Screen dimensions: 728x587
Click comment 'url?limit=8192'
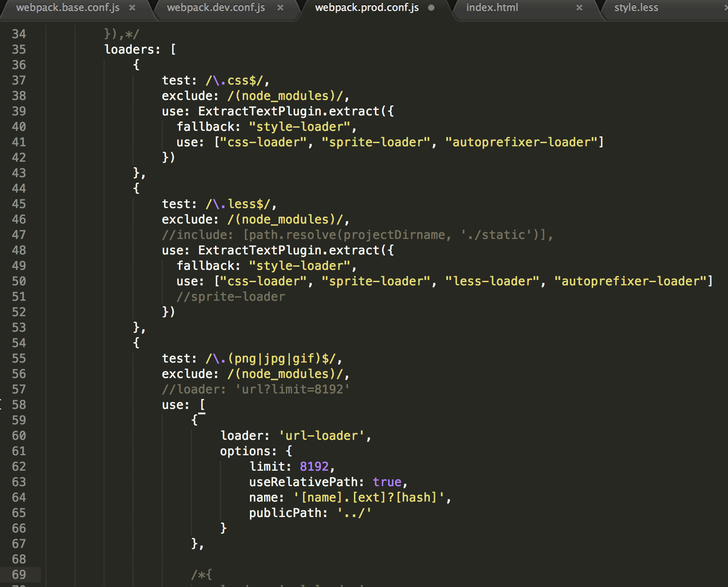(x=292, y=389)
